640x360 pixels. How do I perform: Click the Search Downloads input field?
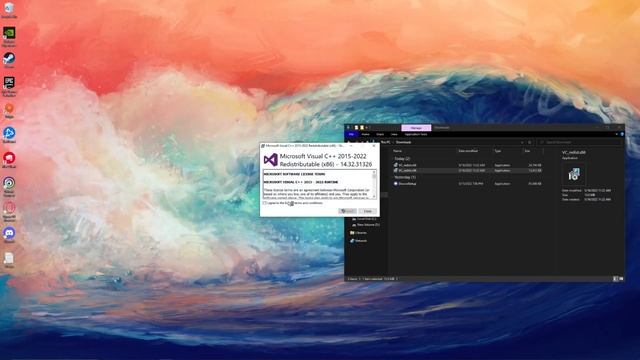580,142
